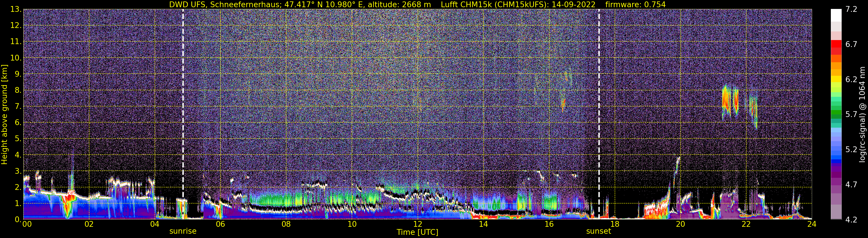The height and width of the screenshot is (238, 868).
Task: Click the 'Lufft CHM15k (CHM15kUFS): 14-09-2022' label
Action: (x=518, y=4)
